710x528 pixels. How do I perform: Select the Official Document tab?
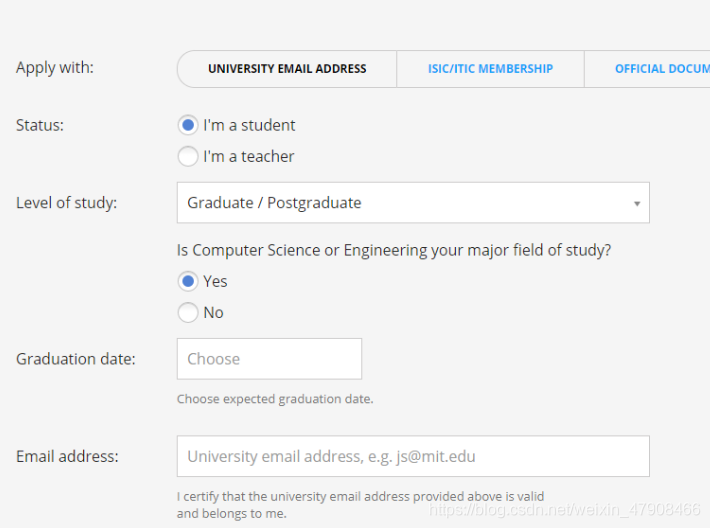[x=660, y=69]
